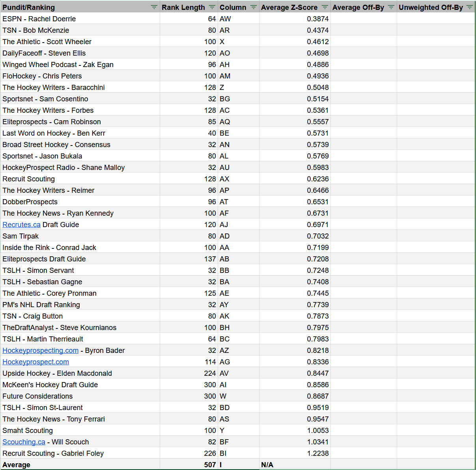The width and height of the screenshot is (476, 470).
Task: Select McKeen's Hockey Draft Guide cell
Action: click(80, 384)
